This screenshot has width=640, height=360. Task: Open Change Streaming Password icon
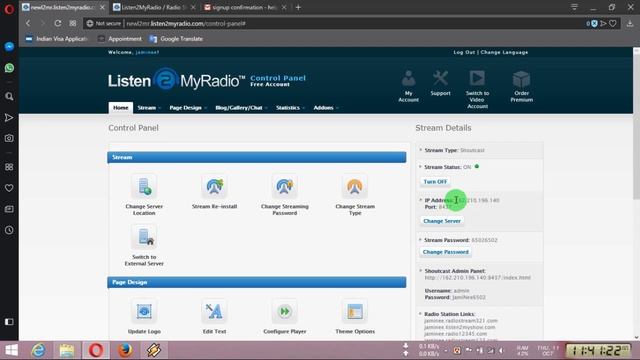click(x=284, y=187)
